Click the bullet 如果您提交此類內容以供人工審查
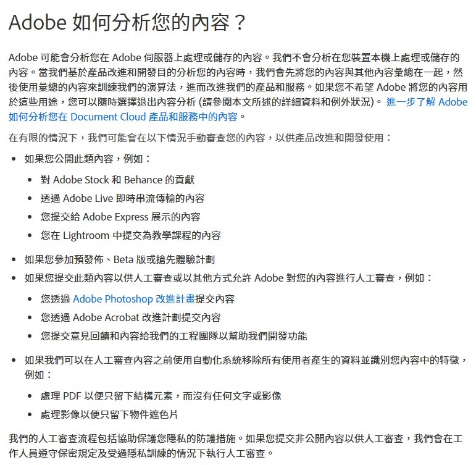 (x=228, y=278)
